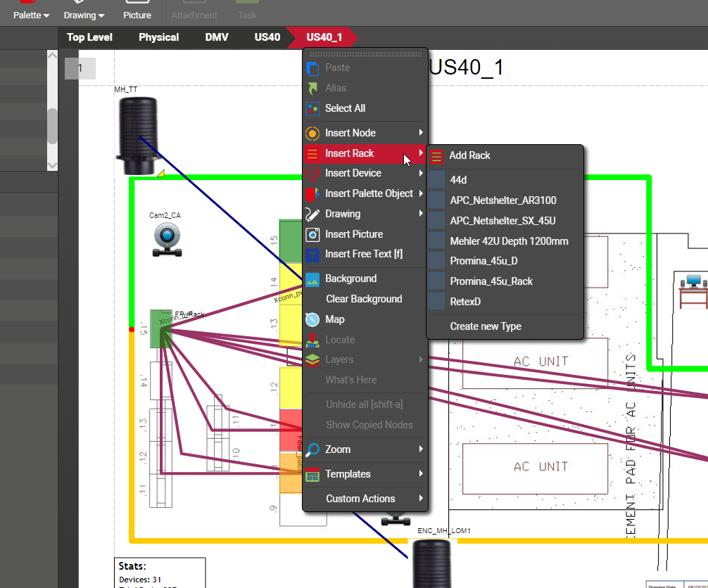Navigate to DMV breadcrumb
The height and width of the screenshot is (588, 708).
[x=216, y=37]
